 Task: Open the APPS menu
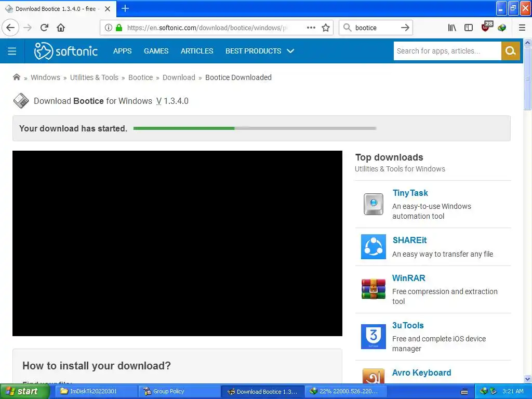point(123,51)
